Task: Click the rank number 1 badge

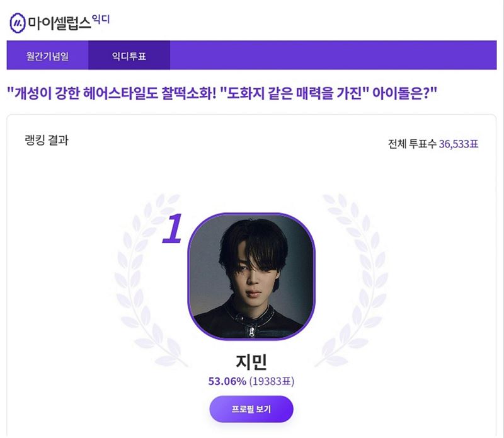Action: coord(172,229)
